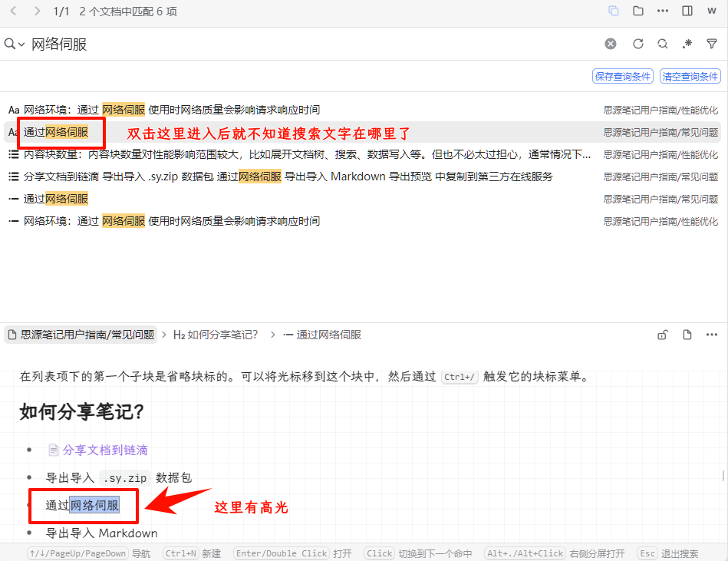Click 清空查询条件 button
The width and height of the screenshot is (728, 561).
[690, 76]
